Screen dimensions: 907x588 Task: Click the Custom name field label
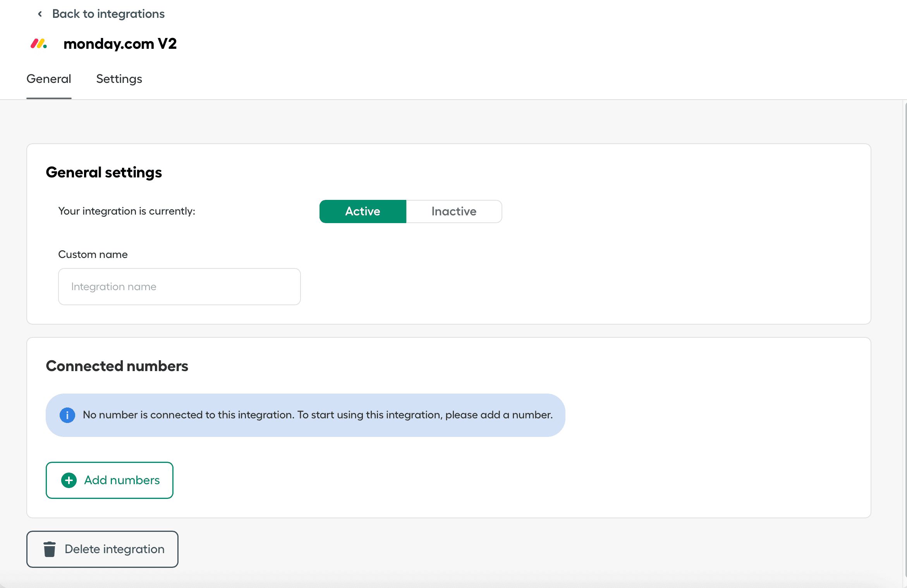point(93,254)
